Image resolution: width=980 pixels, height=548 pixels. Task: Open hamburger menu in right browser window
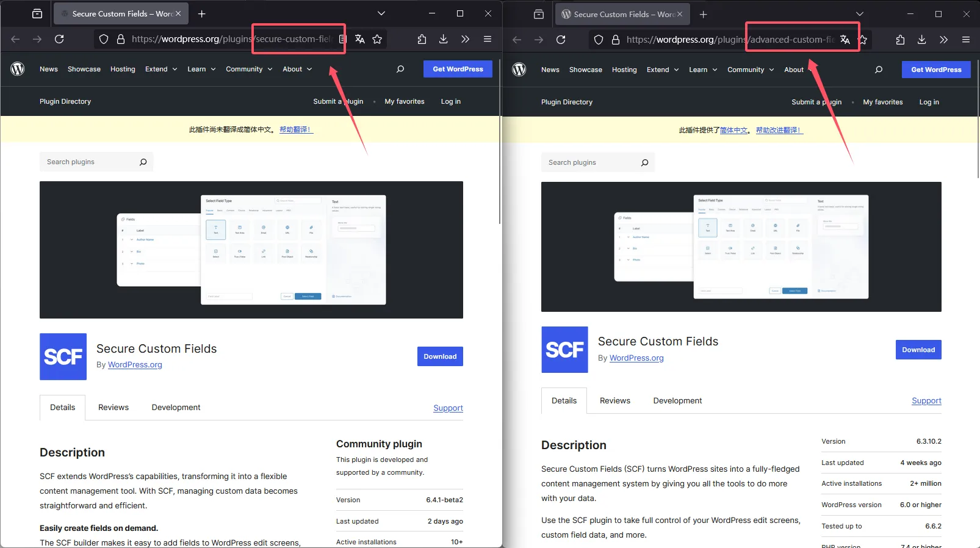pyautogui.click(x=966, y=40)
